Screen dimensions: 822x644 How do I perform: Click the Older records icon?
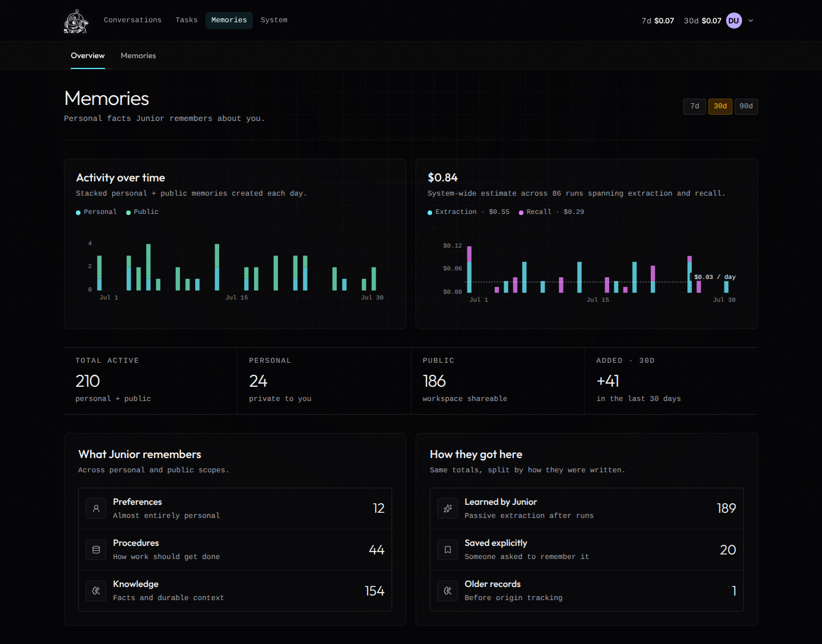(x=448, y=590)
